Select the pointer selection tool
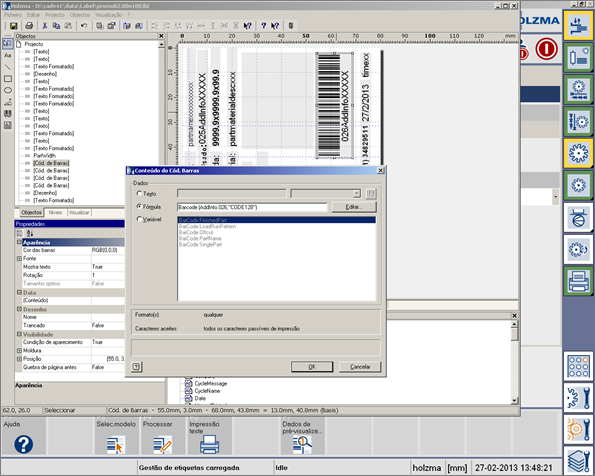Screen dimensions: 595x476 7,43
